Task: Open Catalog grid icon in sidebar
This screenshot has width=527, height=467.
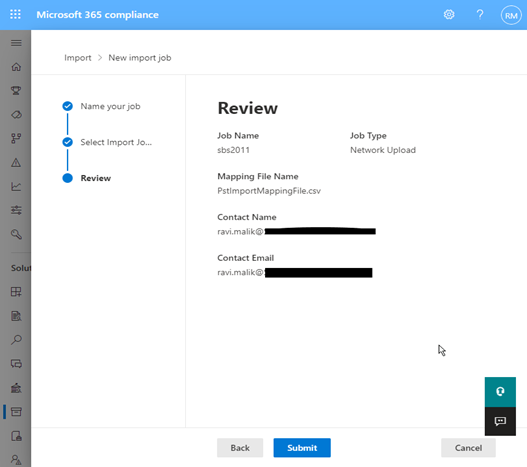Action: pos(16,291)
